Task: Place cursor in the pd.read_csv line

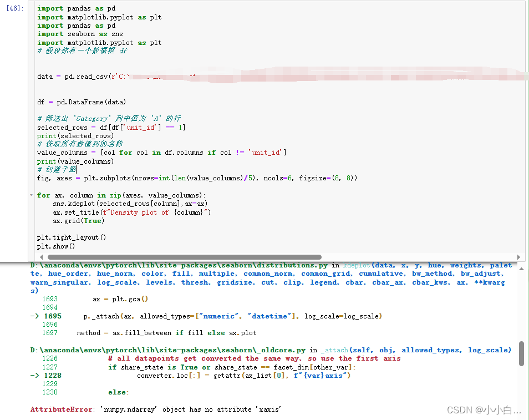Action: pyautogui.click(x=83, y=76)
